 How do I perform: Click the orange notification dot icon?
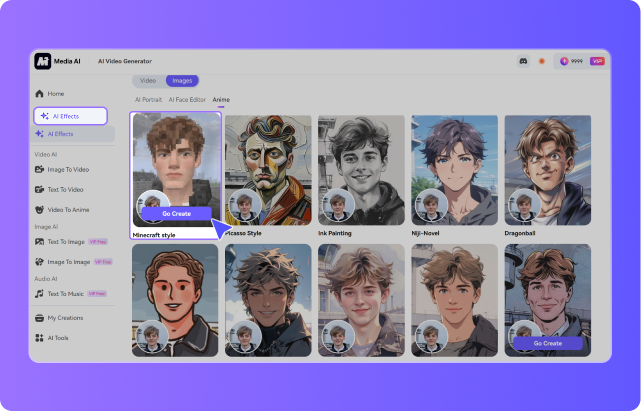pos(542,61)
